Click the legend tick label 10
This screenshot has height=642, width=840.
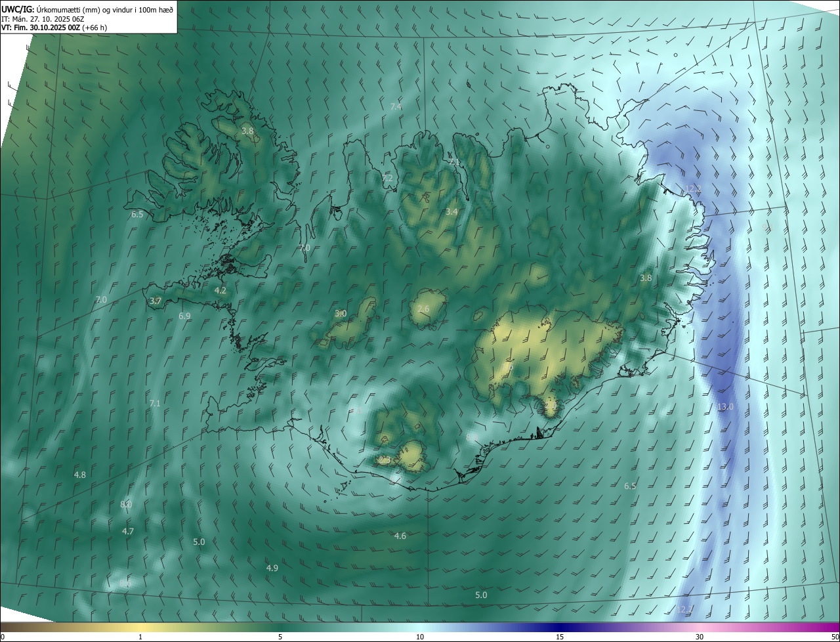(420, 637)
